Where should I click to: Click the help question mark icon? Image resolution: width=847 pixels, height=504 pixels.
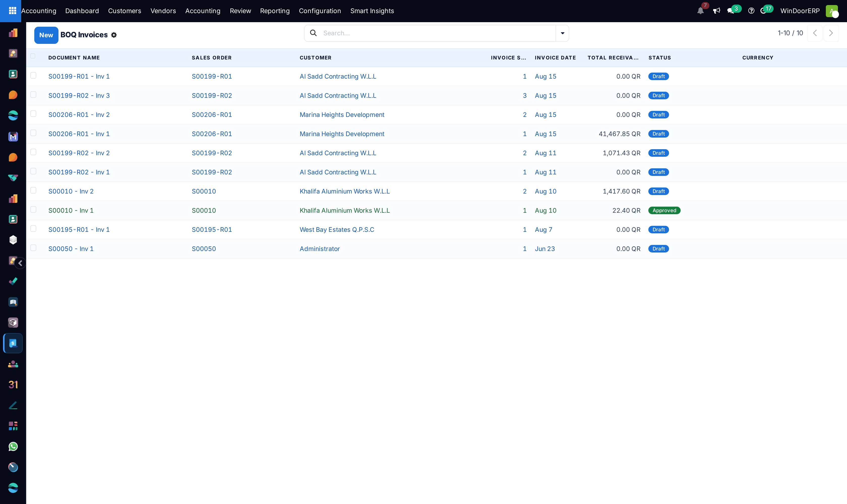[x=751, y=11]
